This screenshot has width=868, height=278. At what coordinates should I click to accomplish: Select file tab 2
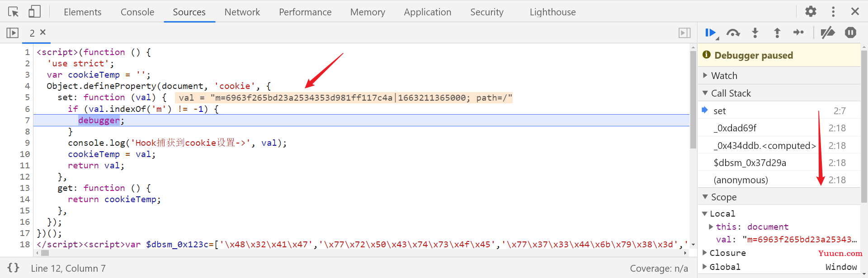point(32,33)
